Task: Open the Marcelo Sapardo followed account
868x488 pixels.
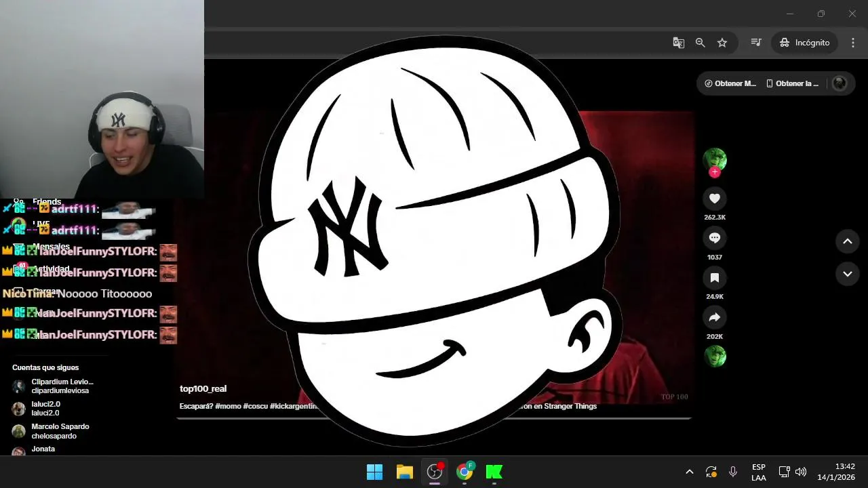Action: click(51, 431)
